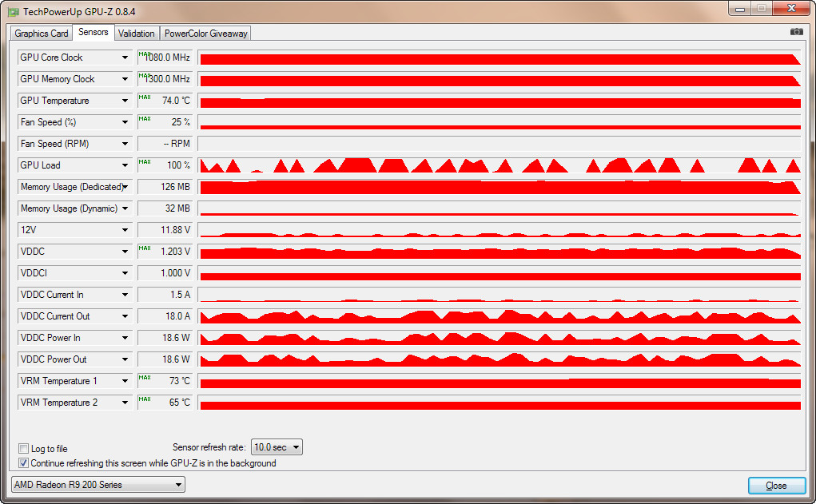Expand the VDDC Power In dropdown

[x=125, y=338]
